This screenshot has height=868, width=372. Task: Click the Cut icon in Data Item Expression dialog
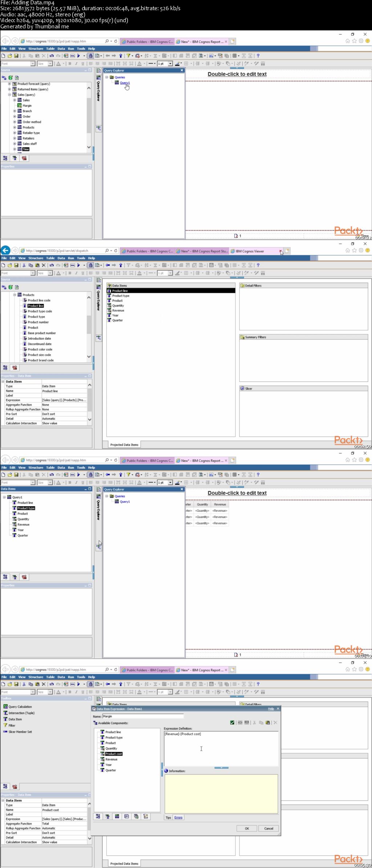255,723
